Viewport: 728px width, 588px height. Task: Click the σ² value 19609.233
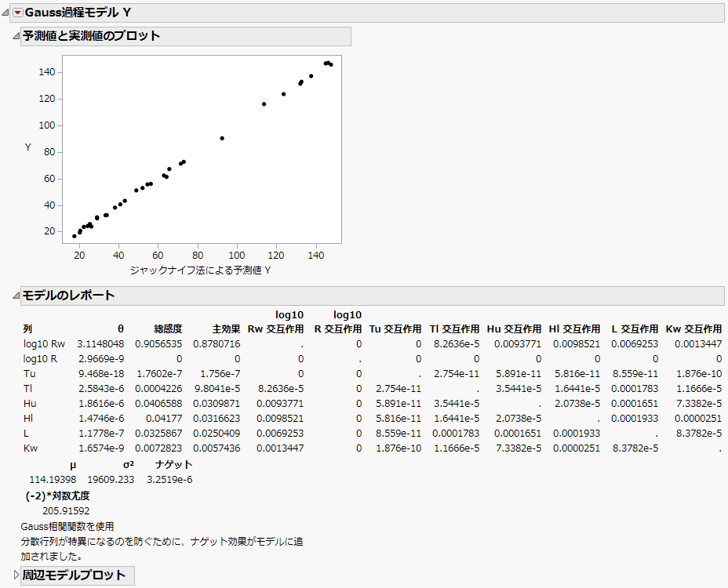click(111, 479)
